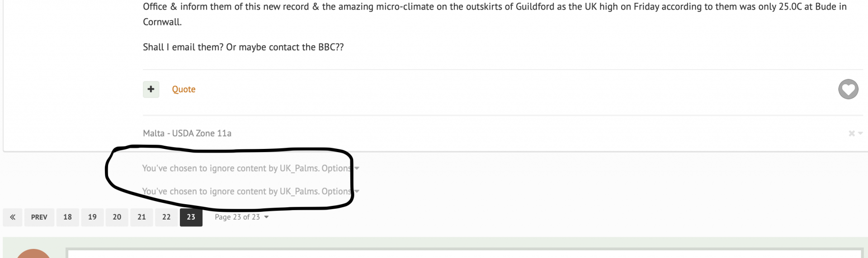Click the Quote link
Image resolution: width=868 pixels, height=258 pixels.
[x=184, y=90]
